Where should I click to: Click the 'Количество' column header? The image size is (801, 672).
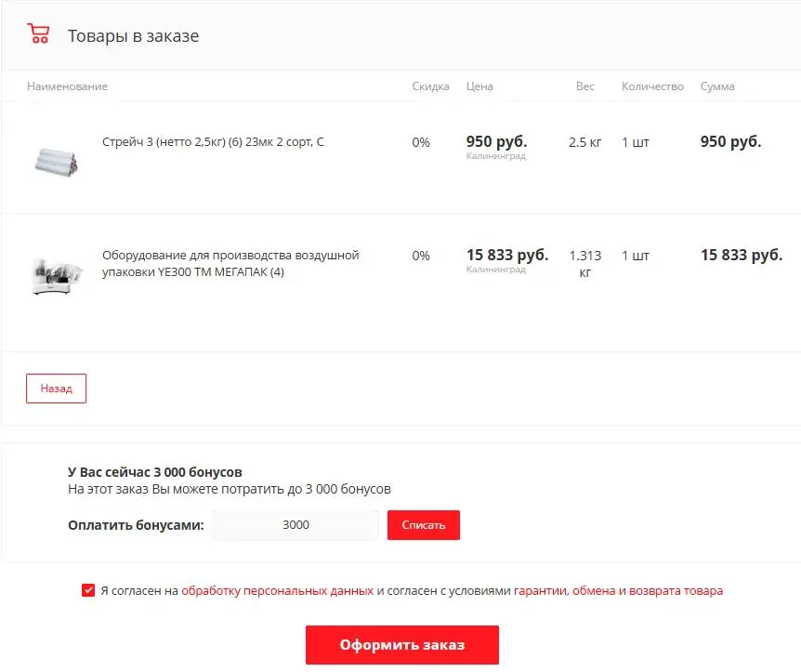[x=652, y=86]
